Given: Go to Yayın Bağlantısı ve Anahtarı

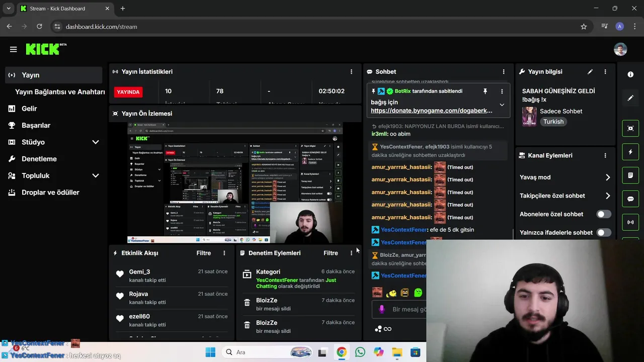Looking at the screenshot, I should pos(60,92).
